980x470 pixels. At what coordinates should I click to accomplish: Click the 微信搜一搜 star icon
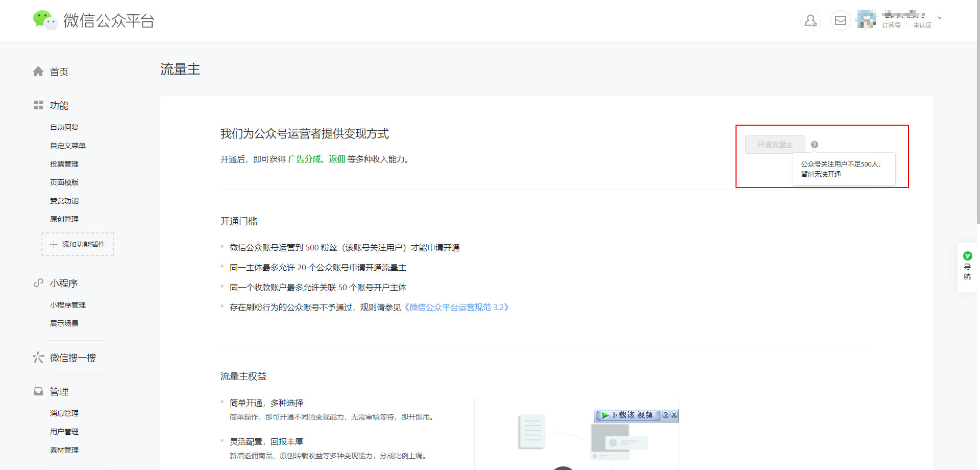pyautogui.click(x=38, y=358)
